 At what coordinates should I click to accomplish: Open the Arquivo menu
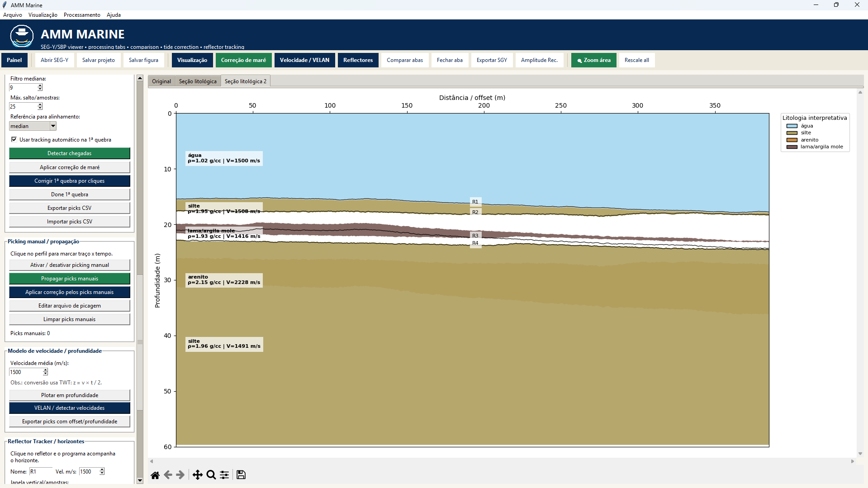tap(13, 15)
